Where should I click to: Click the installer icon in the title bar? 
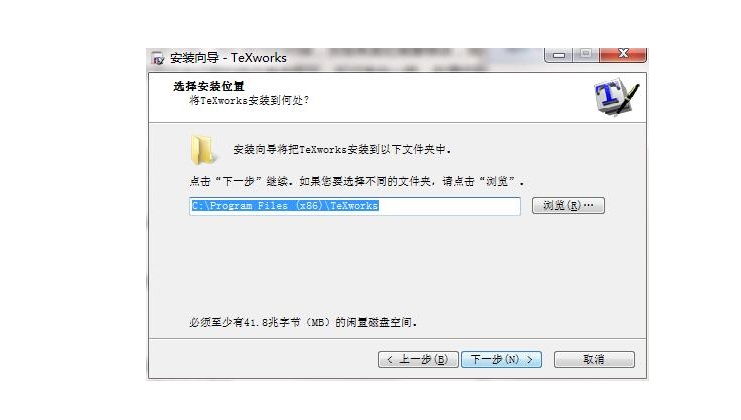click(158, 59)
